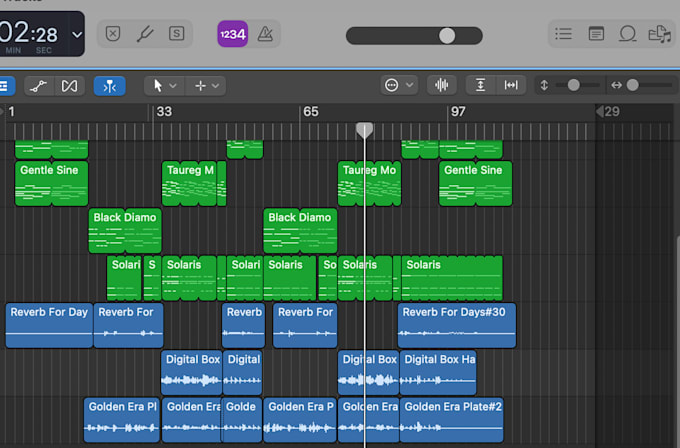This screenshot has height=448, width=680.
Task: Adjust the master volume slider
Action: coord(414,36)
